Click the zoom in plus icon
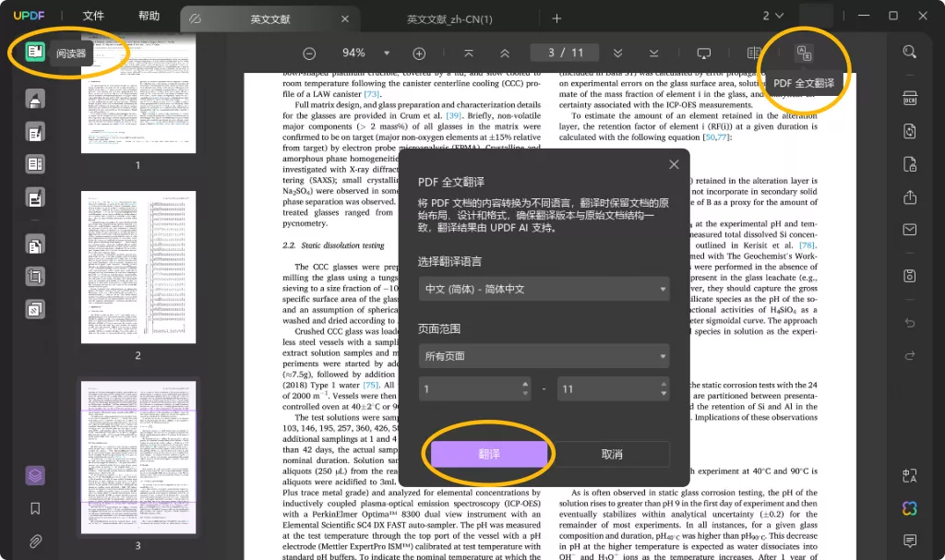945x560 pixels. (x=419, y=54)
